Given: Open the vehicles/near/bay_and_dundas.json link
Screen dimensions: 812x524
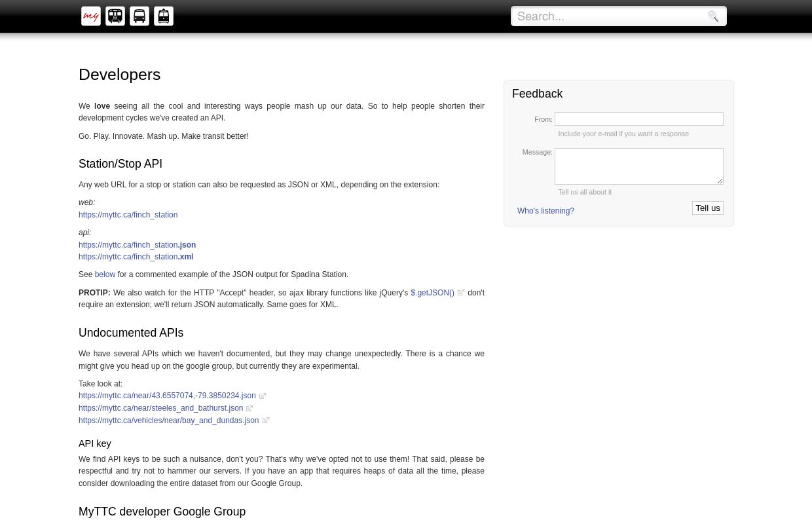Looking at the screenshot, I should [169, 421].
